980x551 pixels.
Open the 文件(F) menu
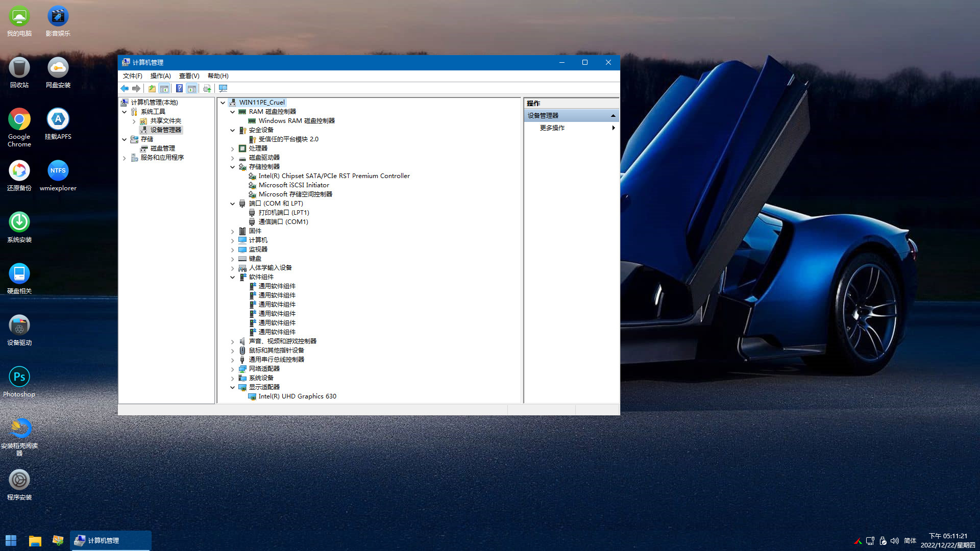(x=132, y=76)
